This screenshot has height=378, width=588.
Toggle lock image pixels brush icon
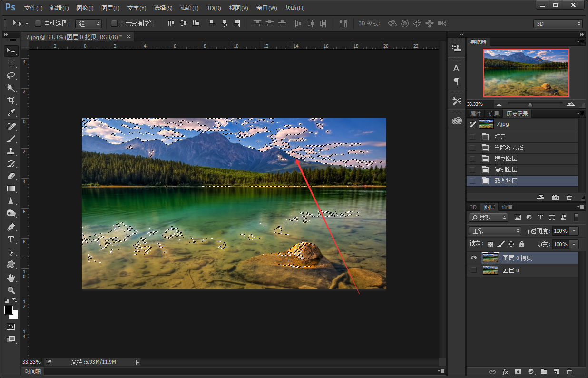point(500,244)
